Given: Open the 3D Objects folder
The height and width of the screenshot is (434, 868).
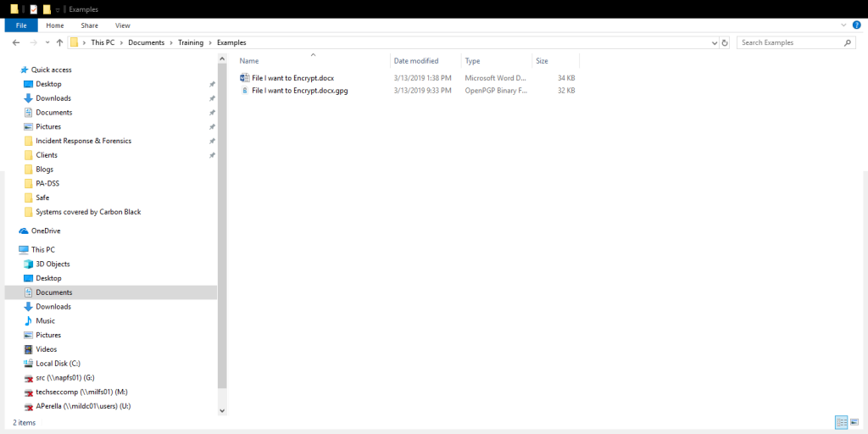Looking at the screenshot, I should click(53, 264).
